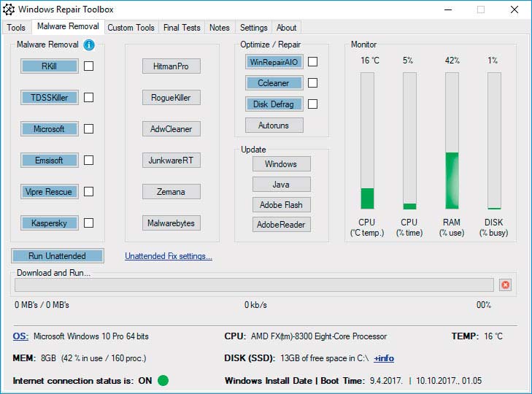Screen dimensions: 532x394
Task: Mark the Kaspersky checkbox
Action: [88, 223]
